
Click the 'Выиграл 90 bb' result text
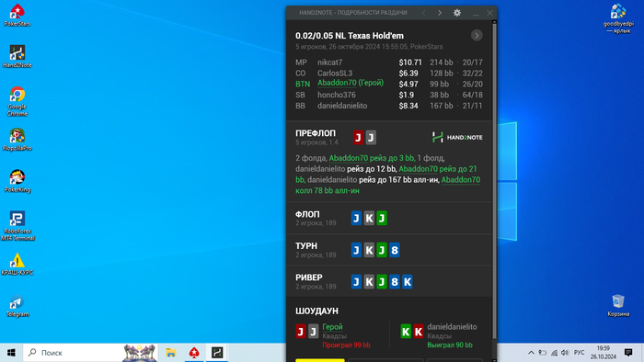coord(450,345)
